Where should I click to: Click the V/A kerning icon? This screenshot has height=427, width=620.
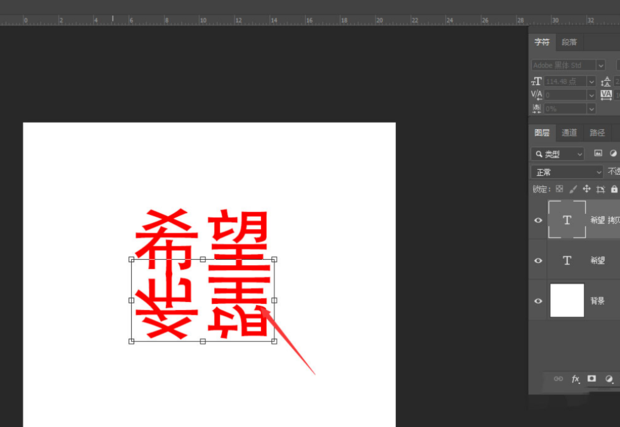[x=536, y=95]
